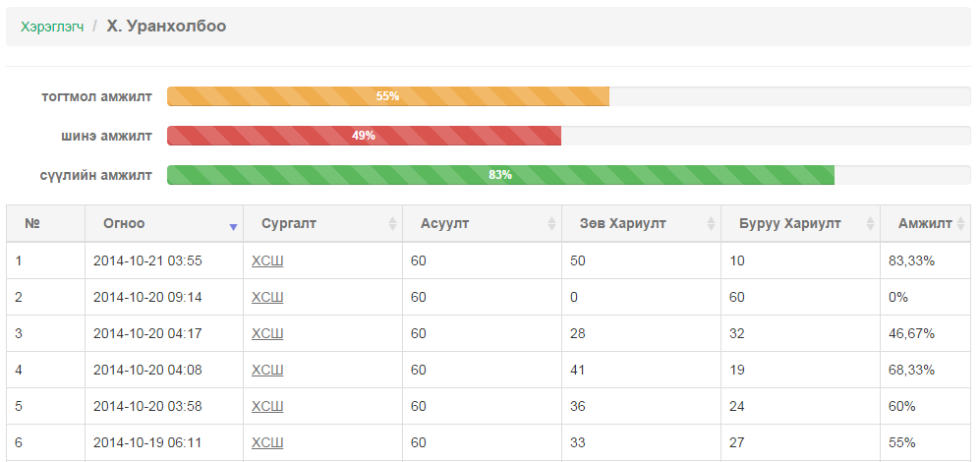Click the green 83% progress bar

coord(500,175)
